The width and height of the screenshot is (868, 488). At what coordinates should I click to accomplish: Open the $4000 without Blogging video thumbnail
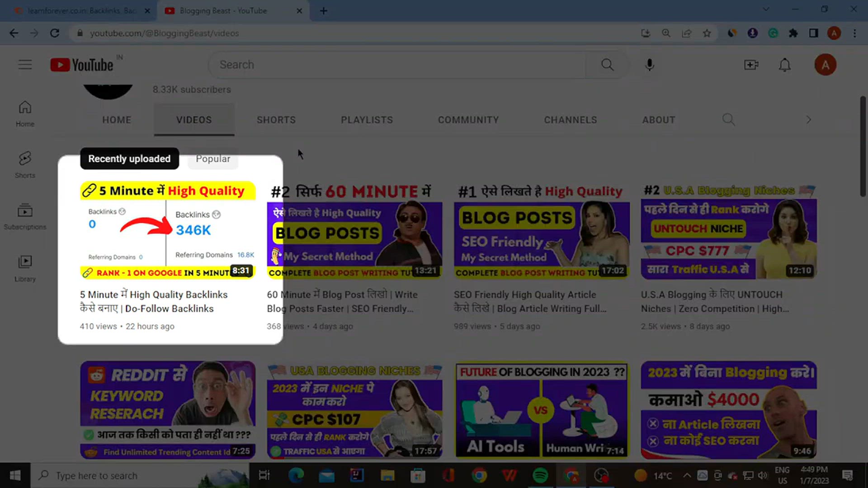point(729,409)
